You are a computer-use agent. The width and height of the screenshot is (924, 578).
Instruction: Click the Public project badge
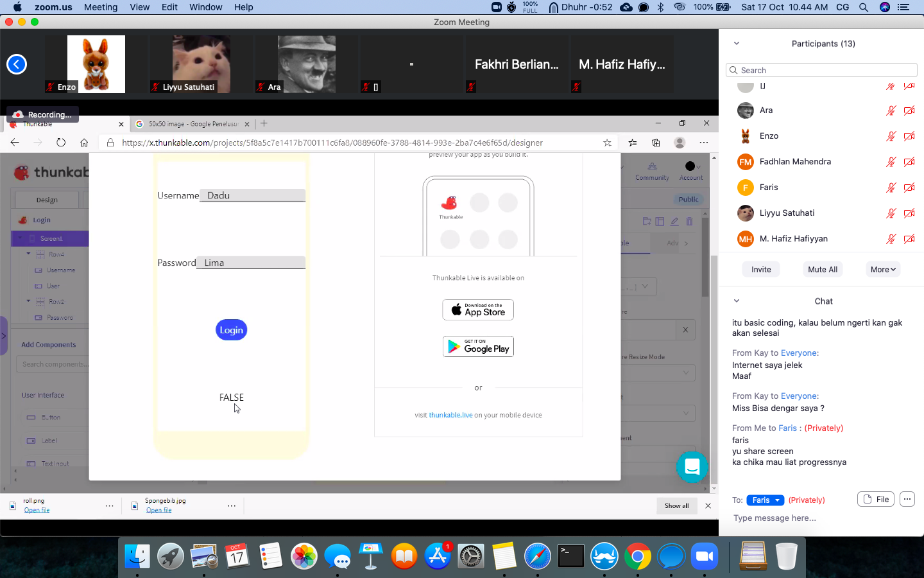coord(689,199)
